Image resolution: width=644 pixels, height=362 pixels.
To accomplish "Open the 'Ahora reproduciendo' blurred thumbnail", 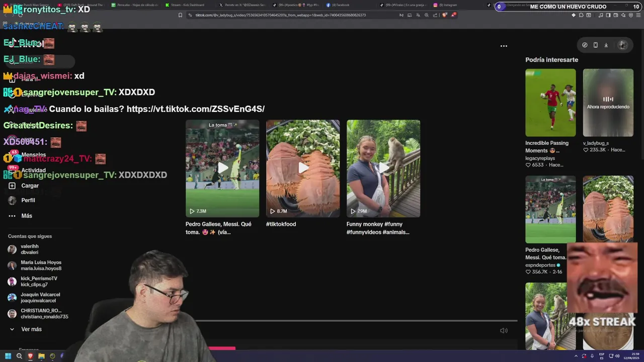I will pyautogui.click(x=608, y=103).
